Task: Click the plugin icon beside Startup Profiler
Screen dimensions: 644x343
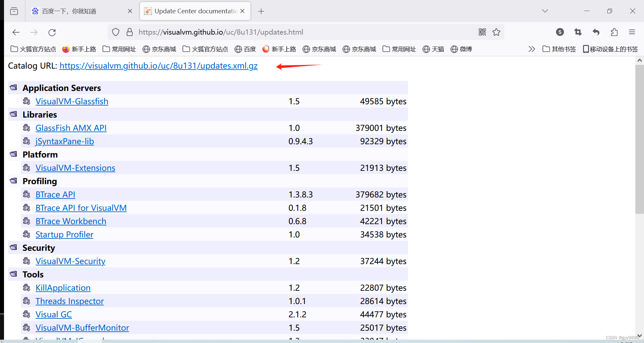Action: (x=27, y=234)
